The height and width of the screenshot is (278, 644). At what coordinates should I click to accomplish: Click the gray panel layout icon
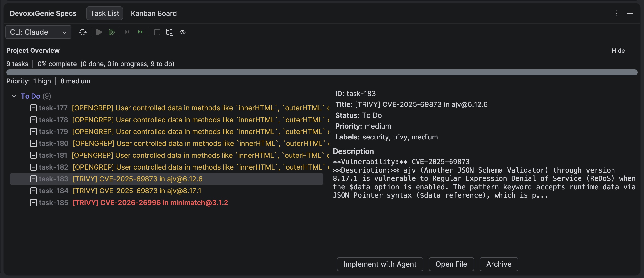coord(157,32)
